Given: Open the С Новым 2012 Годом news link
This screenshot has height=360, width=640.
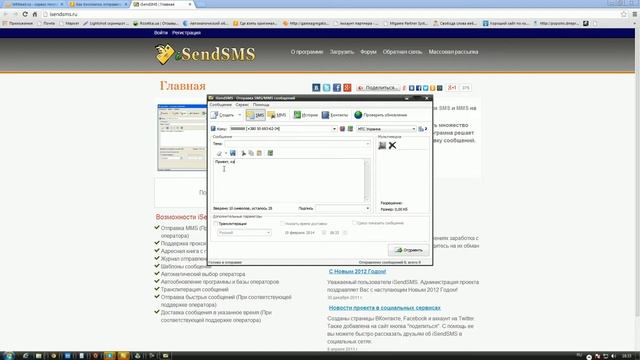Looking at the screenshot, I should point(357,271).
